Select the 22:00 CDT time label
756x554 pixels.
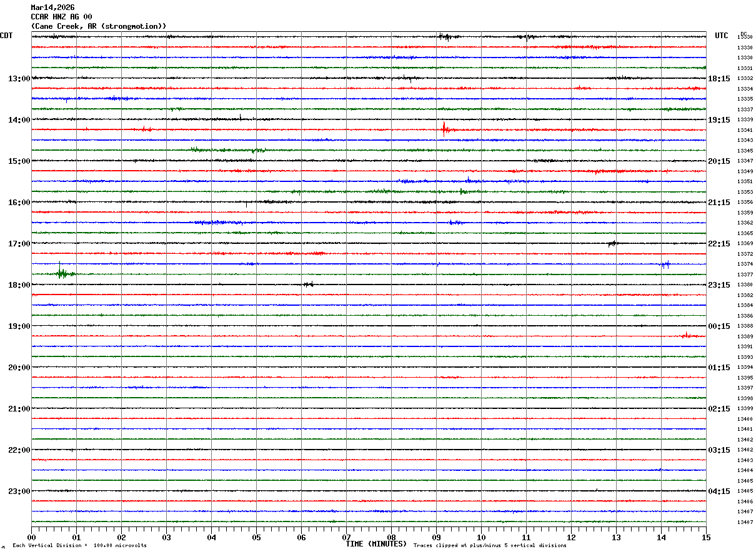pyautogui.click(x=19, y=450)
